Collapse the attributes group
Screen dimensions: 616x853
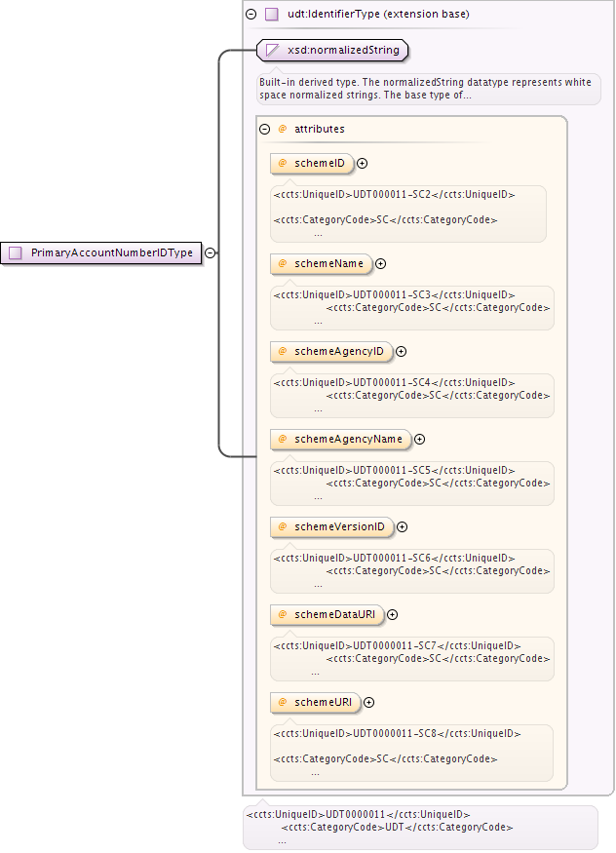(265, 130)
